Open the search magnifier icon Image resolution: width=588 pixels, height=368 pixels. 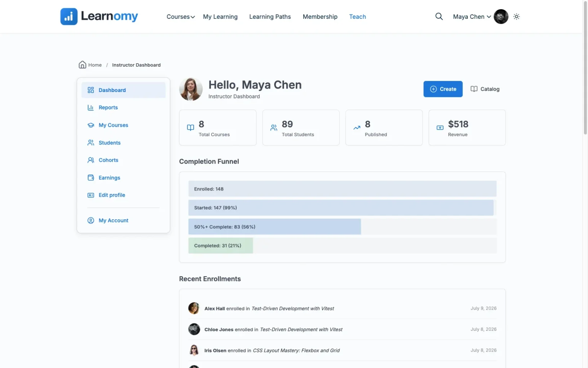(x=439, y=16)
